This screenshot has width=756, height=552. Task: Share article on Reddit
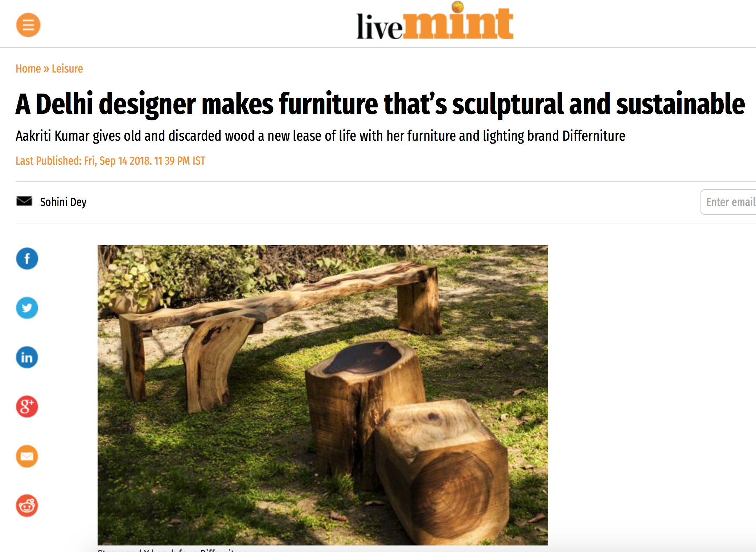pos(27,506)
